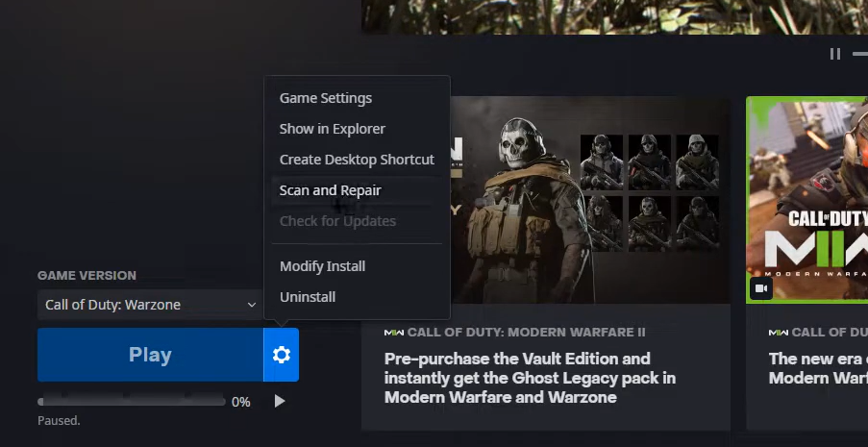
Task: Click the video camera icon on the green card
Action: tap(761, 288)
